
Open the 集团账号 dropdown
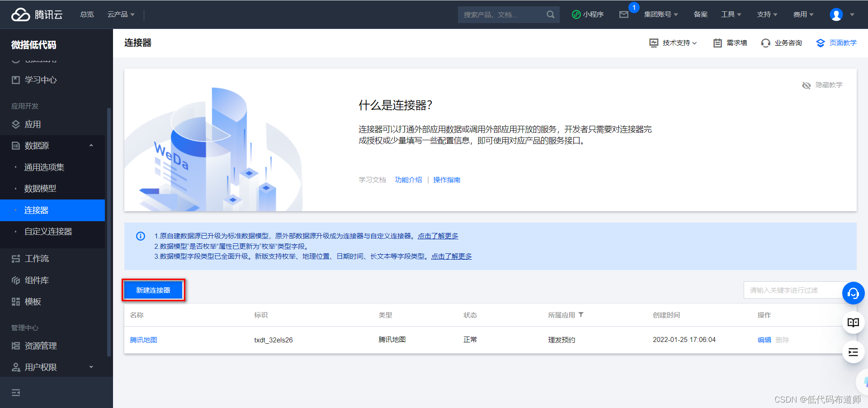pos(661,14)
